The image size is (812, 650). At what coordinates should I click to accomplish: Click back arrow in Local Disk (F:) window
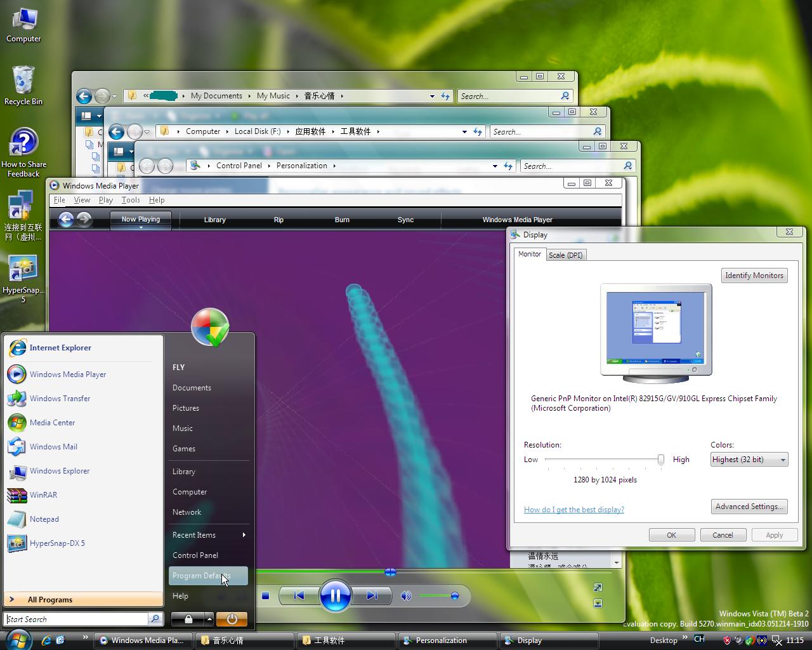tap(116, 131)
